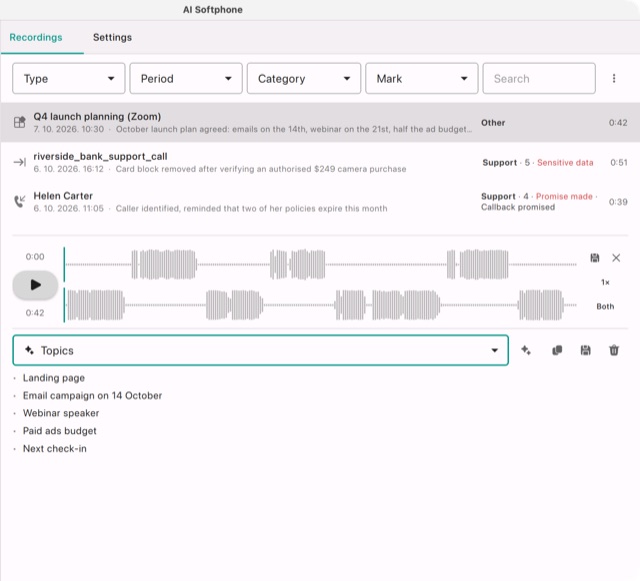
Task: Delete the analysis with the trash icon
Action: 614,350
